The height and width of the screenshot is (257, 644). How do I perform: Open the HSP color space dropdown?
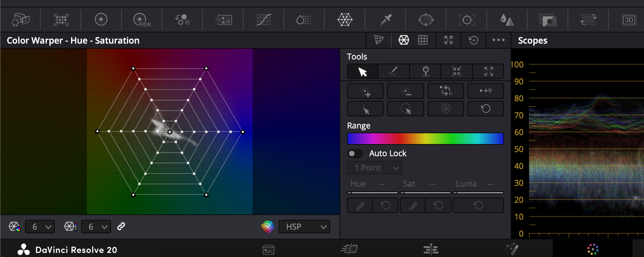pos(304,227)
